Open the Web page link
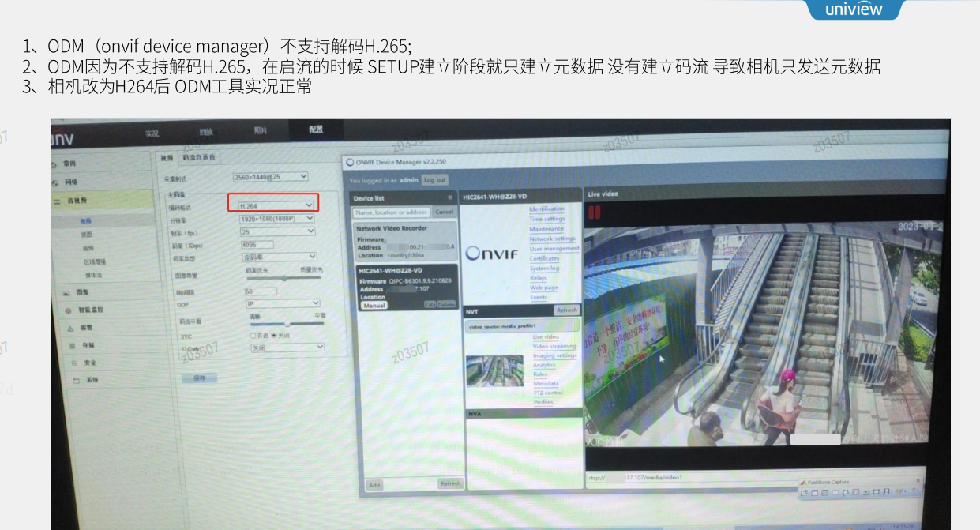 [543, 288]
